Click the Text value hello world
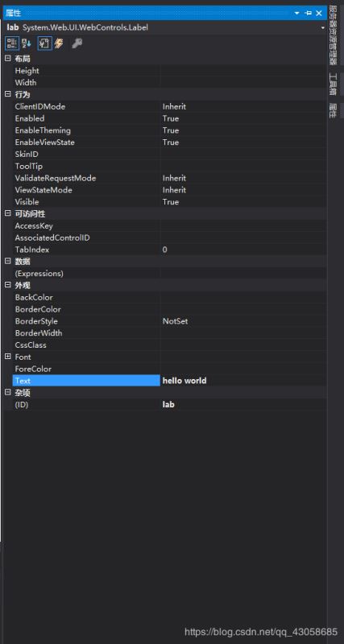Screen dimensions: 344x644 click(184, 381)
